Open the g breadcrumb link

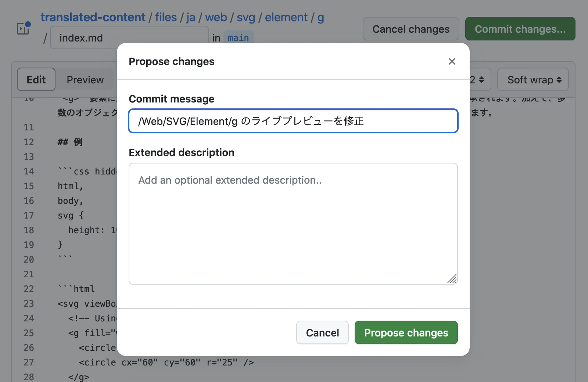click(321, 18)
